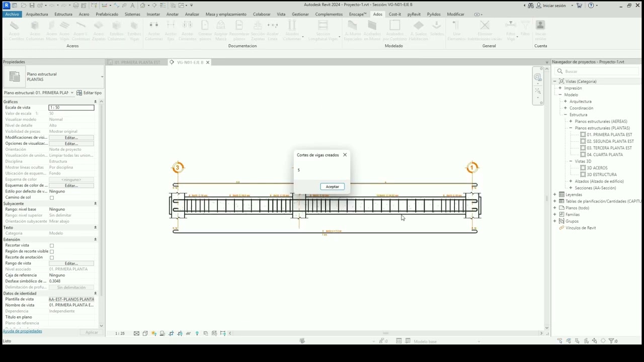
Task: Open the Editar tipo properties icon
Action: pyautogui.click(x=89, y=93)
